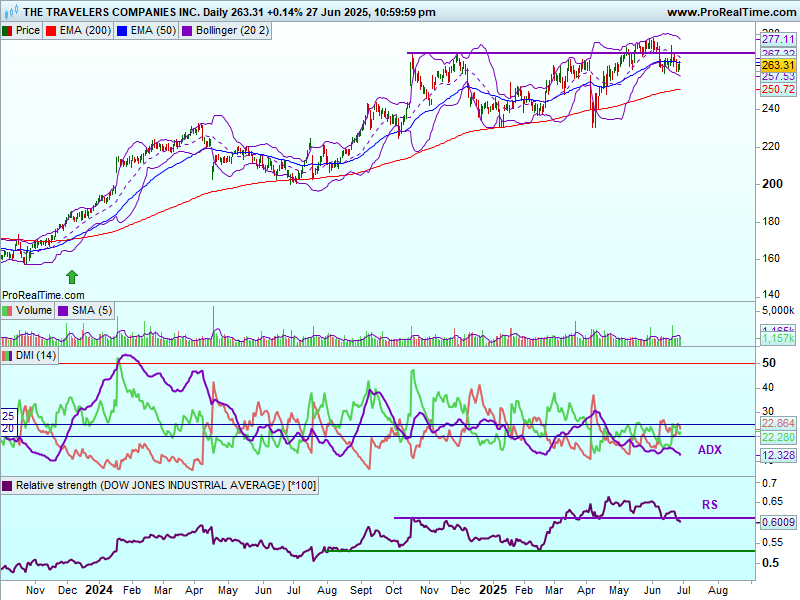Open the www.ProRealTime.com link at top right

point(730,12)
